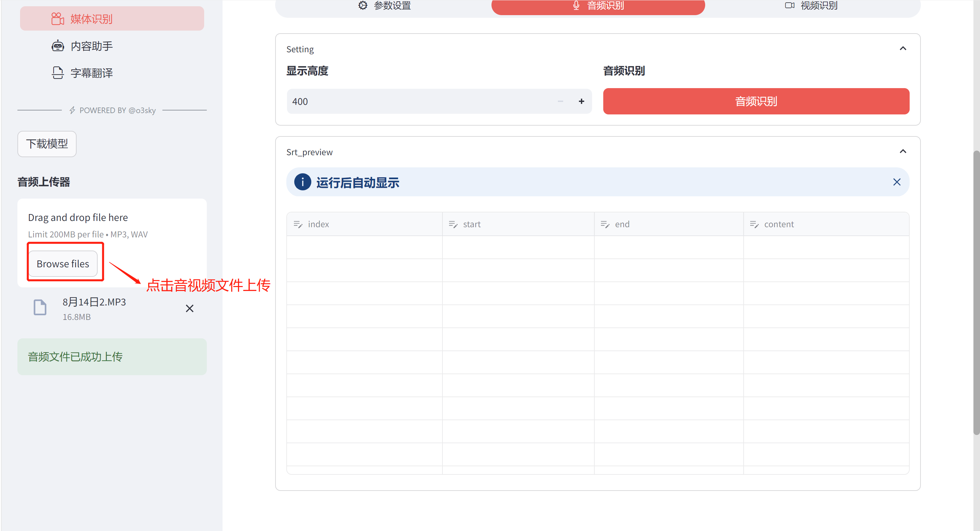Click the index column filter icon
Viewport: 980px width, 531px height.
click(298, 224)
